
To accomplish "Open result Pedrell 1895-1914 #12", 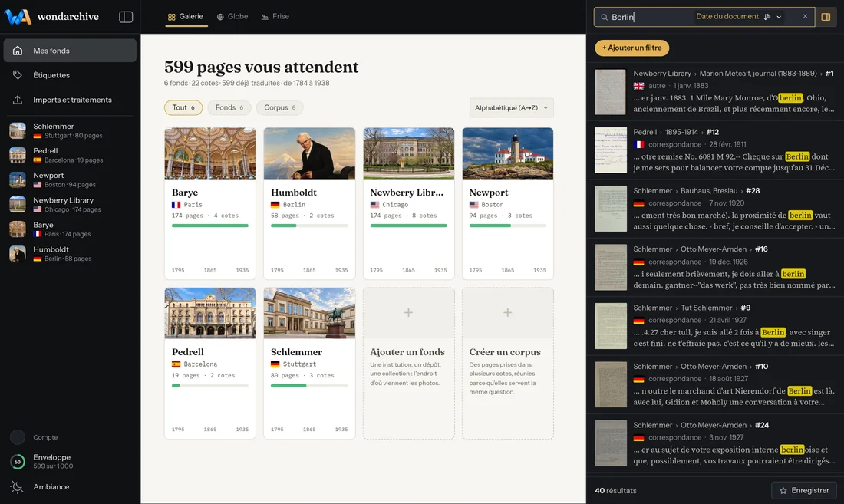I will (x=715, y=150).
